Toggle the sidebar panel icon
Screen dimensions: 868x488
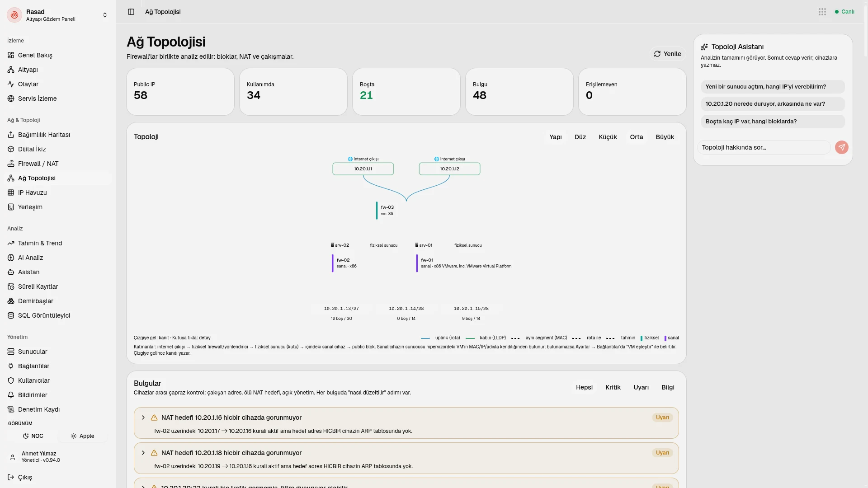(131, 12)
